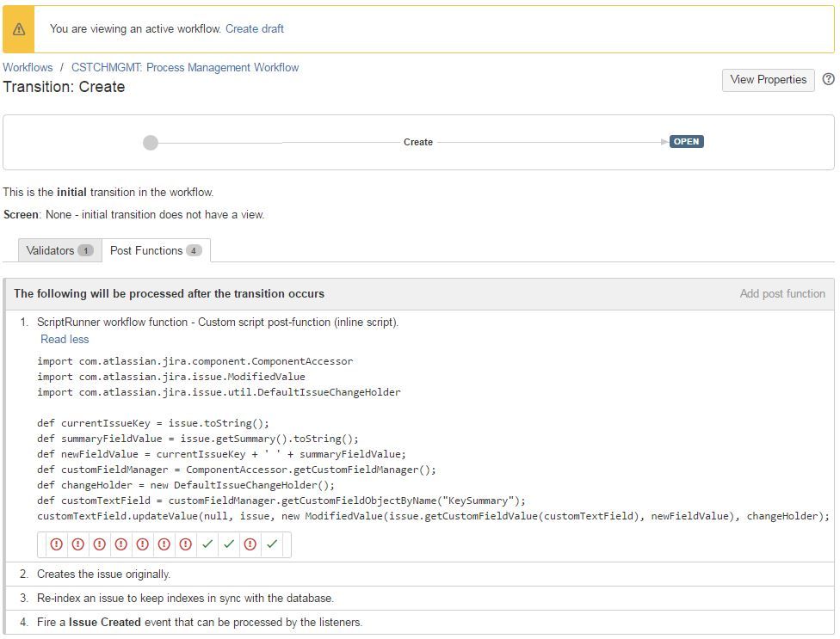Click the second green checkmark icon under the script
This screenshot has width=840, height=639.
pos(229,544)
